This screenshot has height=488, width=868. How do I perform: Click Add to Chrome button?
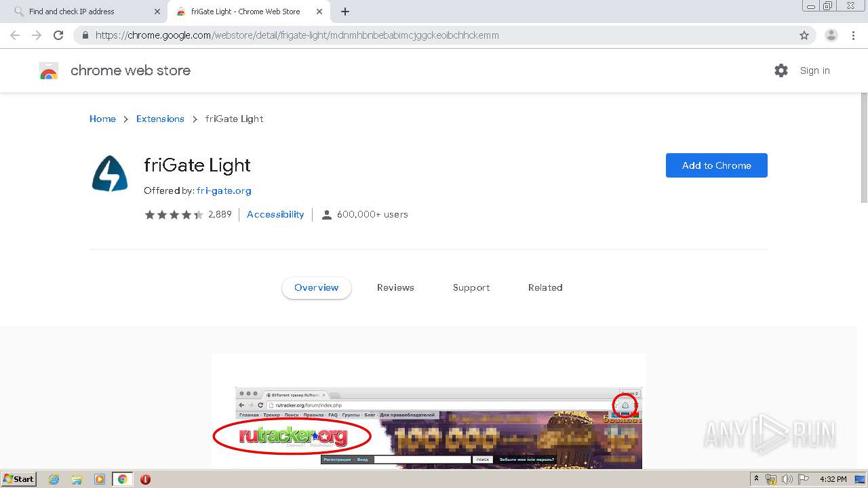tap(716, 165)
